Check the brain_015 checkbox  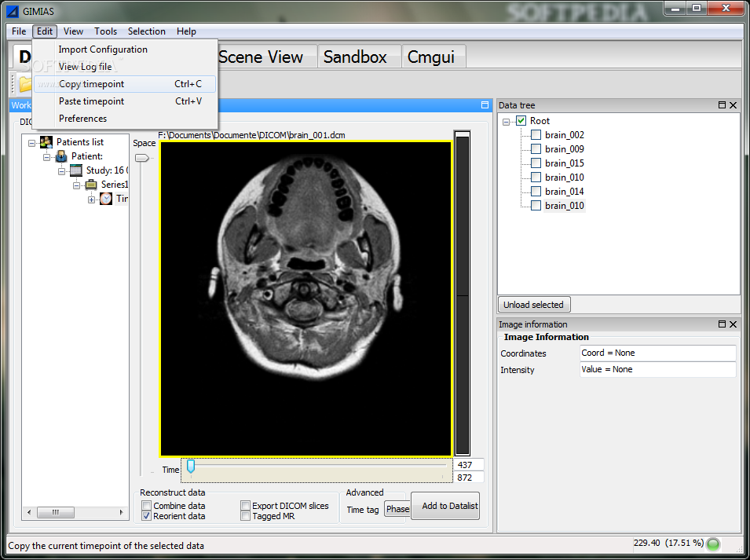pyautogui.click(x=536, y=163)
